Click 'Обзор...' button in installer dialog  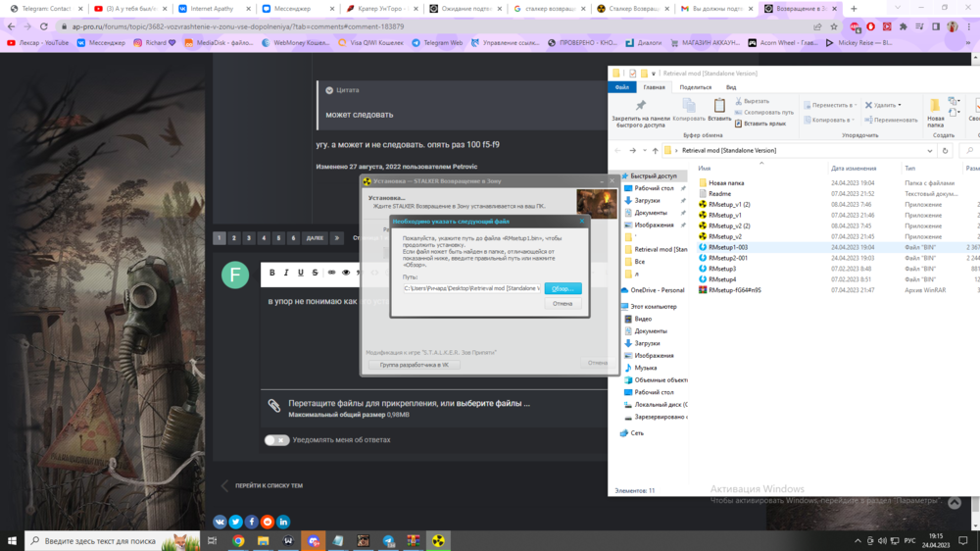click(562, 288)
